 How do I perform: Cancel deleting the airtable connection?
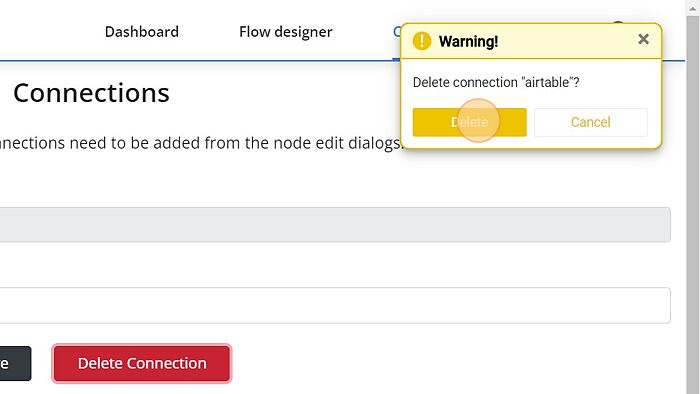pos(590,122)
